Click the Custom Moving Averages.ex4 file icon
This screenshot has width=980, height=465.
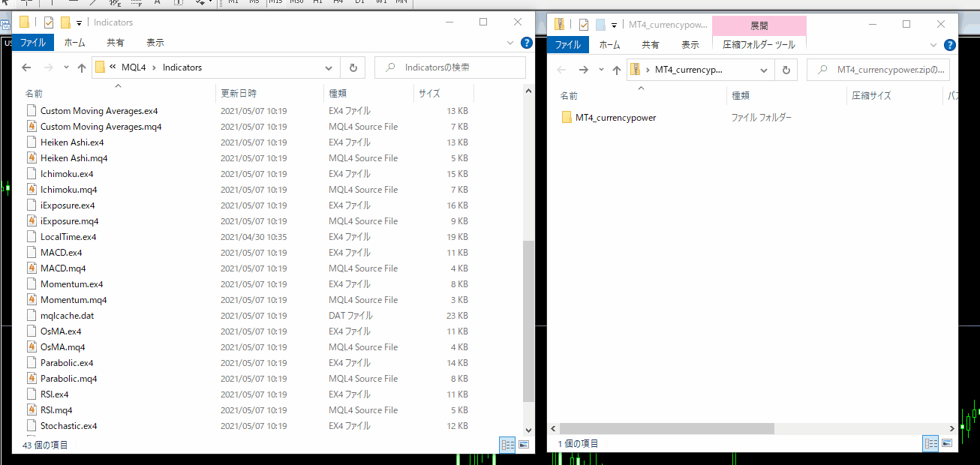pos(32,111)
